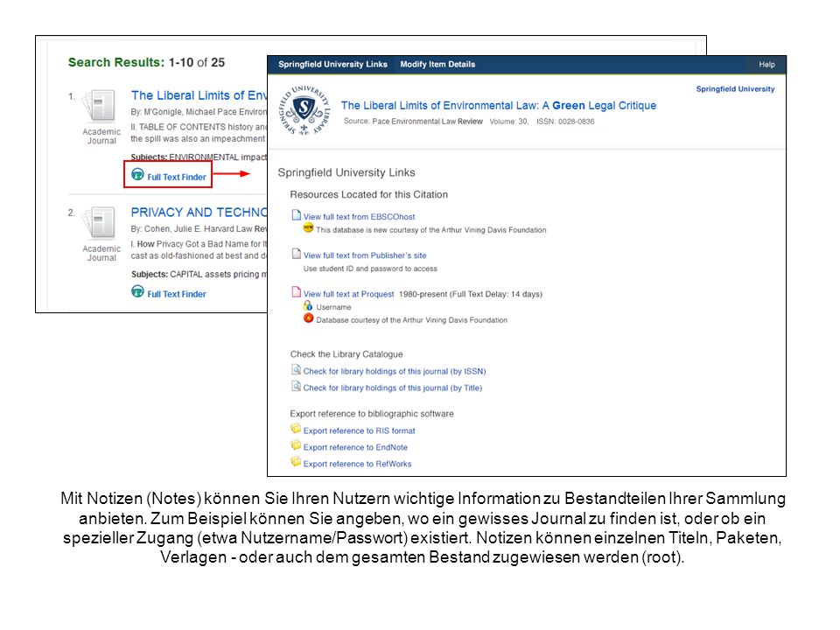840x630 pixels.
Task: Click folder icon beside RefWorks export
Action: 296,462
